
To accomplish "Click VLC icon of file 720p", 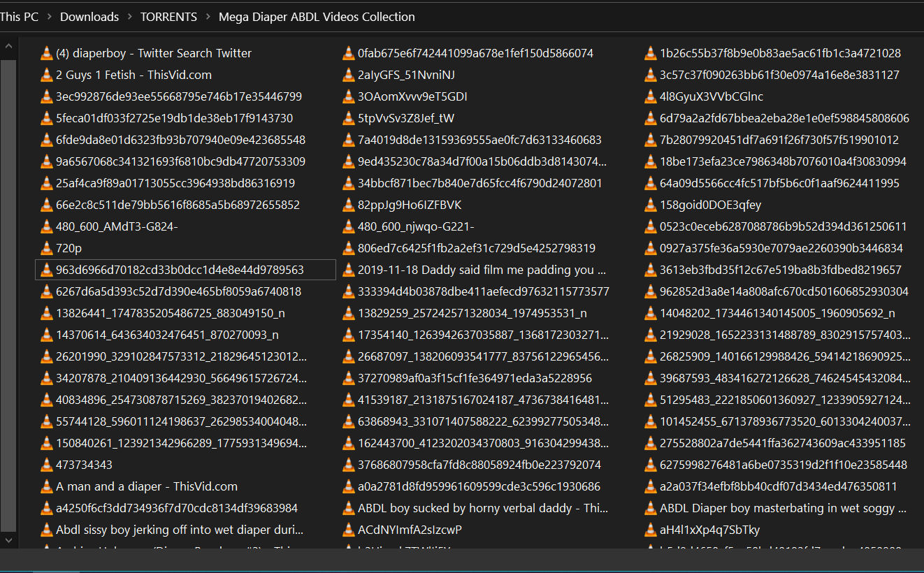I will (47, 248).
